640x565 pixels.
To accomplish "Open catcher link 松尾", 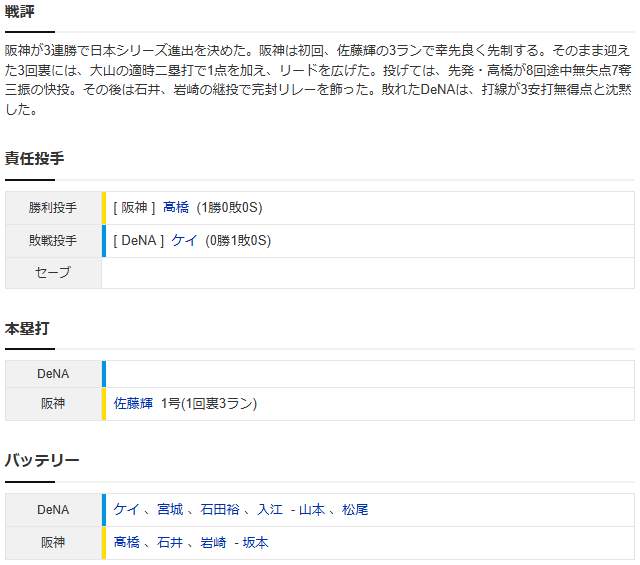I will coord(355,509).
